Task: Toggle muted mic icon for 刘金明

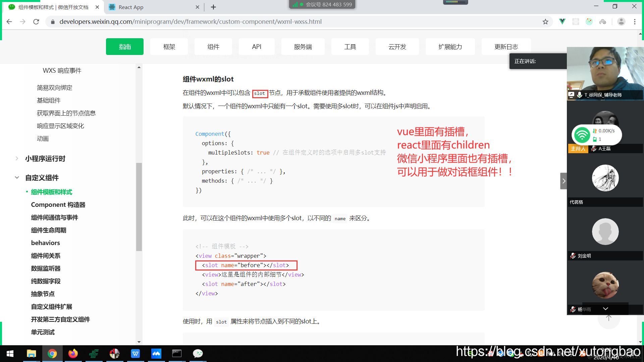Action: tap(573, 256)
